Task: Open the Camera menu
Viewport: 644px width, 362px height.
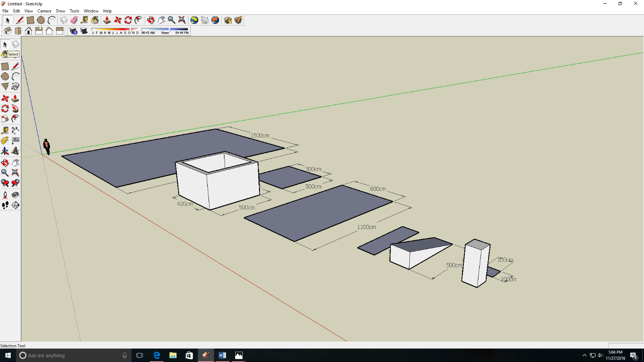Action: [44, 11]
